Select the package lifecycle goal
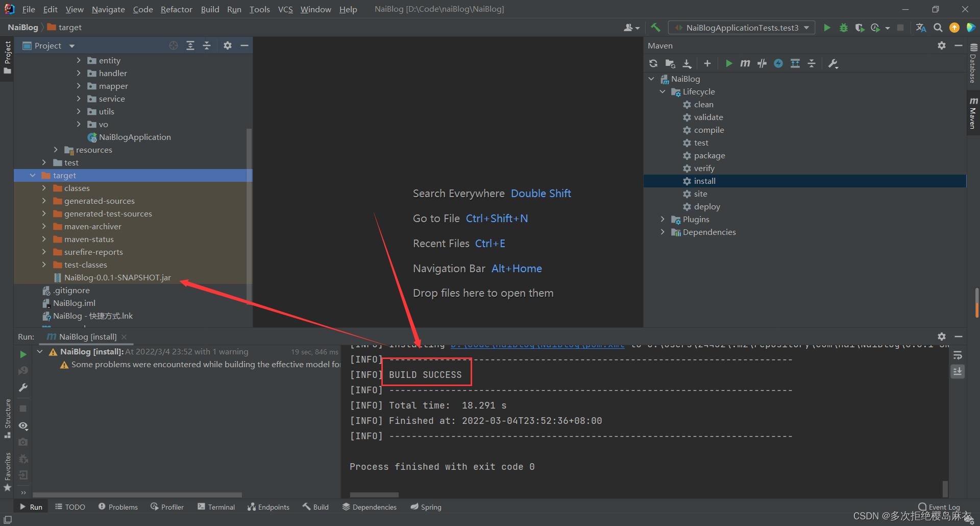Screen dimensions: 980x526 pos(709,155)
